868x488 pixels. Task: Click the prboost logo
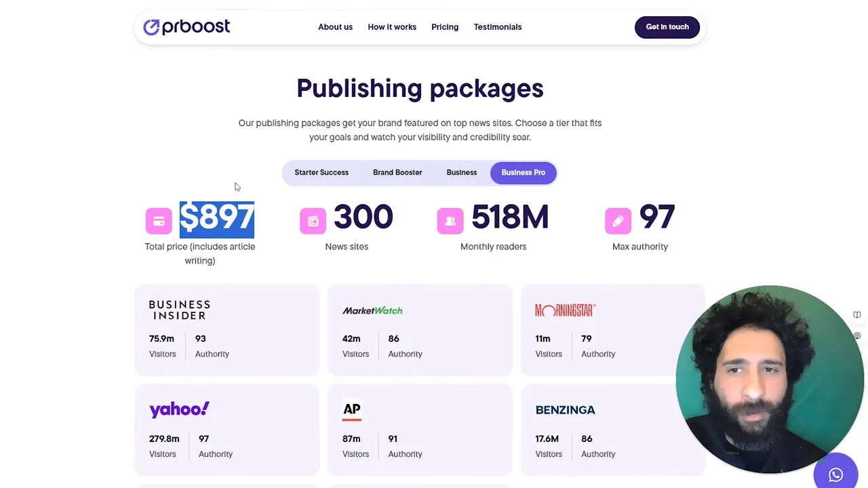tap(186, 27)
